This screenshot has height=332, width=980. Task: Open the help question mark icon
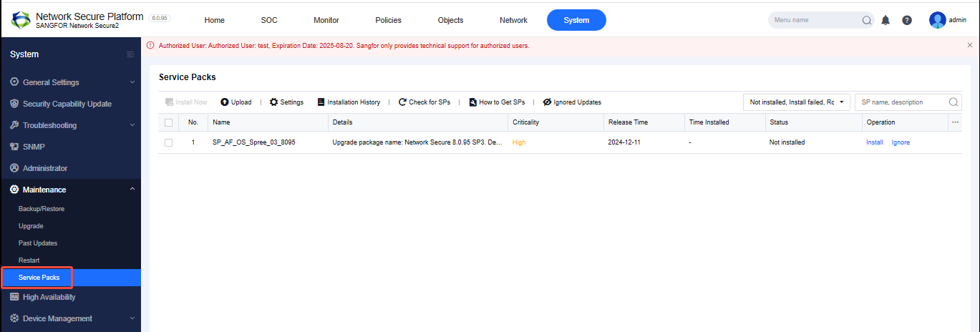tap(907, 20)
